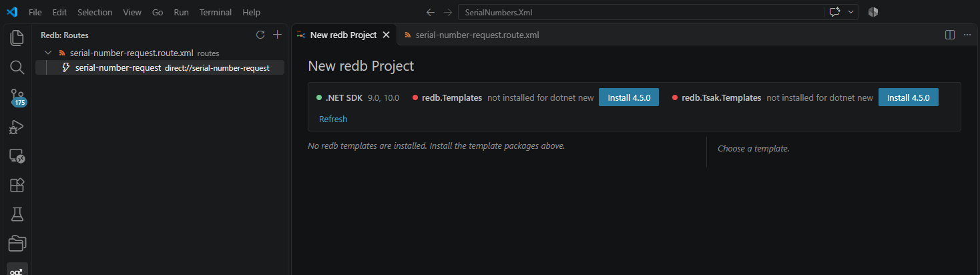
Task: Open the Explorer view in activity bar
Action: click(x=17, y=37)
